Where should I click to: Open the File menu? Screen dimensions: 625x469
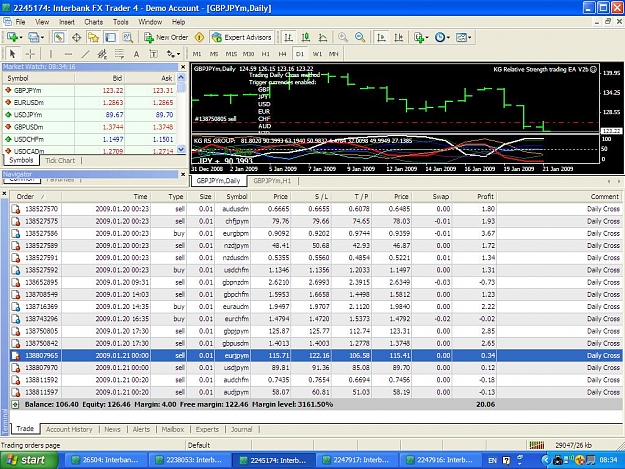(x=20, y=22)
